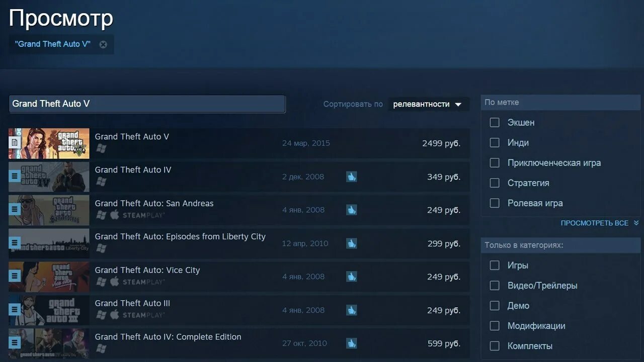Click the thumbs-up icon for GTA IV: Complete Edition

(x=351, y=343)
